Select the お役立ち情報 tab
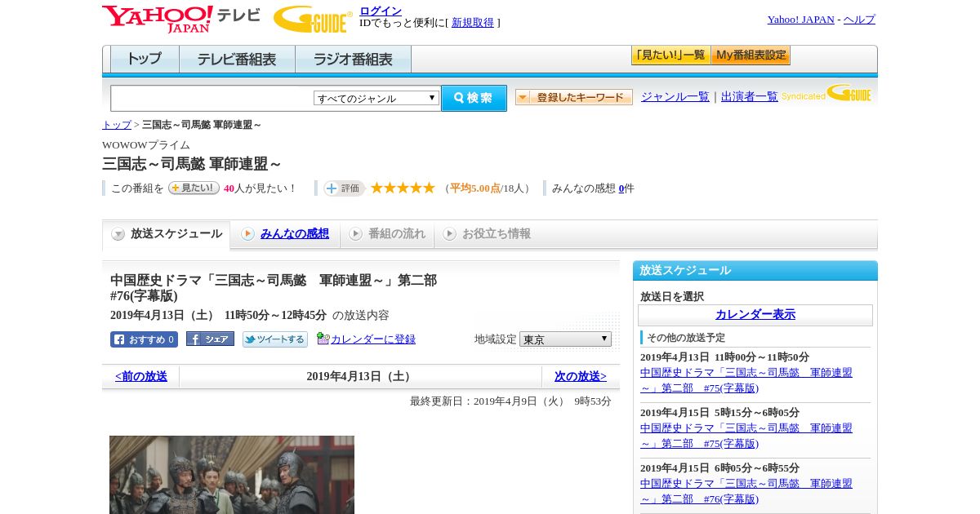980x514 pixels. tap(497, 233)
